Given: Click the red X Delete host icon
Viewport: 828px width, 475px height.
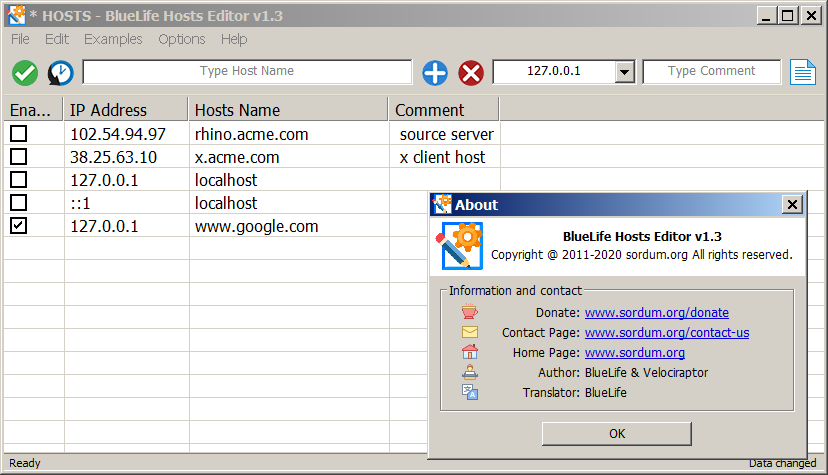Looking at the screenshot, I should point(471,73).
